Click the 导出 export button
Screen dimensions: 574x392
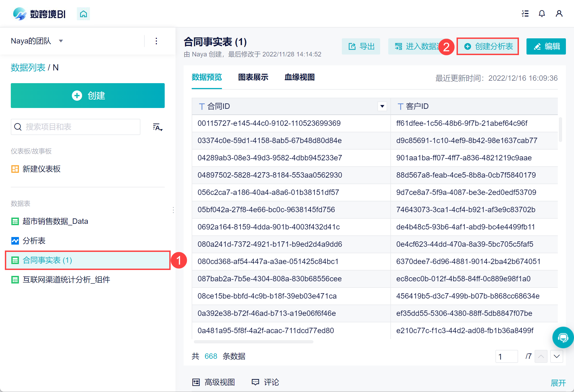pos(361,46)
